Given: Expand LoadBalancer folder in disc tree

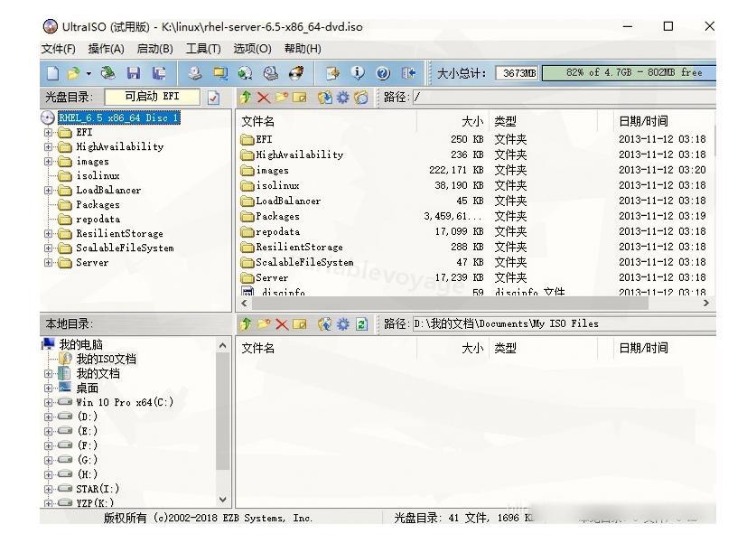Looking at the screenshot, I should pyautogui.click(x=48, y=191).
